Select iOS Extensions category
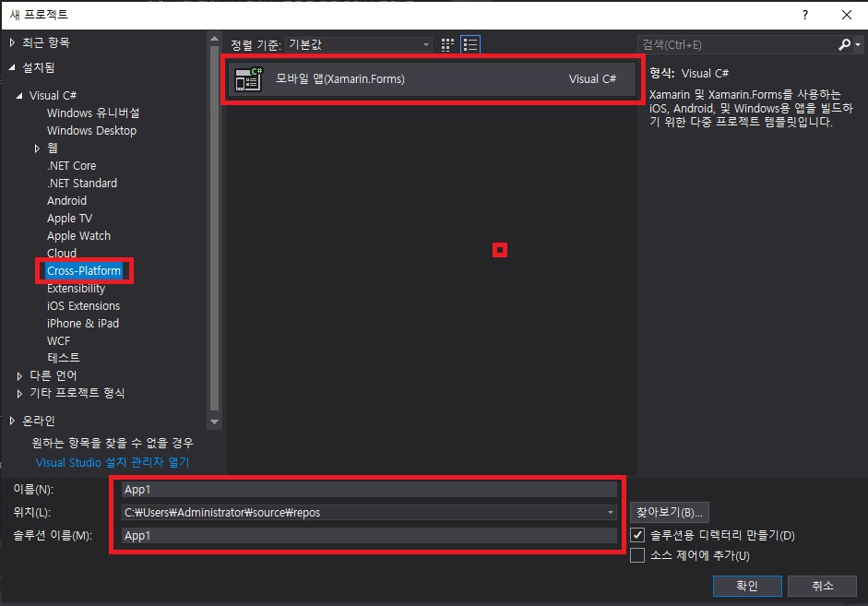This screenshot has height=606, width=868. pos(83,305)
